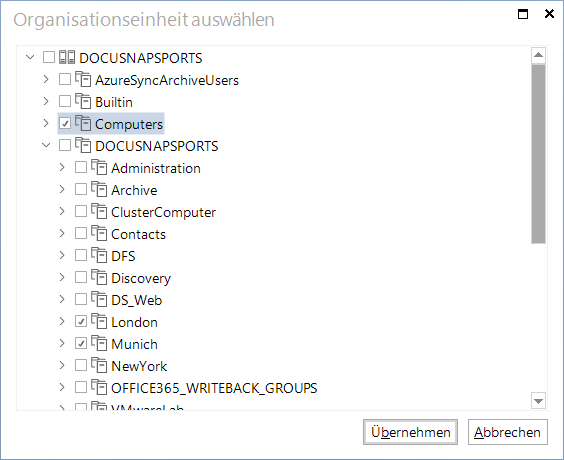Image resolution: width=564 pixels, height=460 pixels.
Task: Expand the ClusterComputer node
Action: coord(62,211)
